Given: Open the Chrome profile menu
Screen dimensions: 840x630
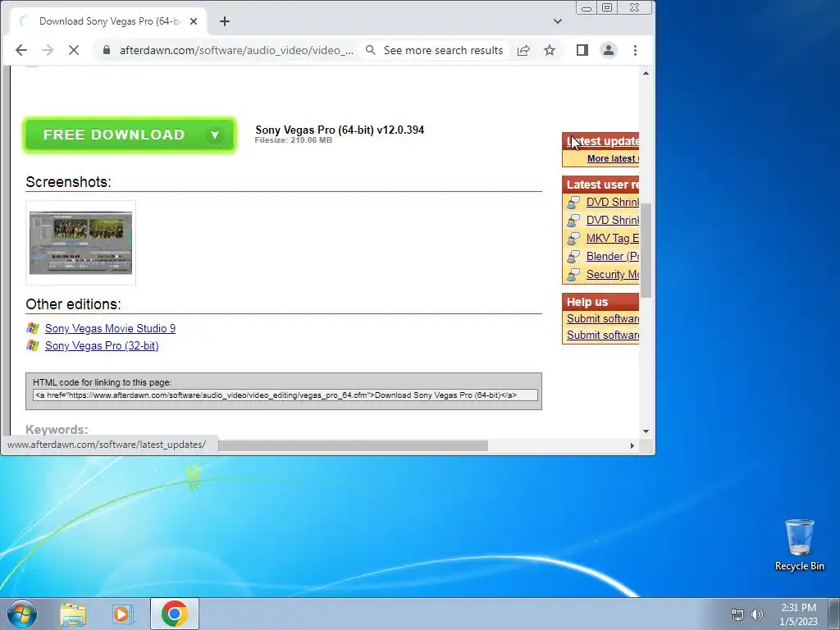Looking at the screenshot, I should point(609,50).
